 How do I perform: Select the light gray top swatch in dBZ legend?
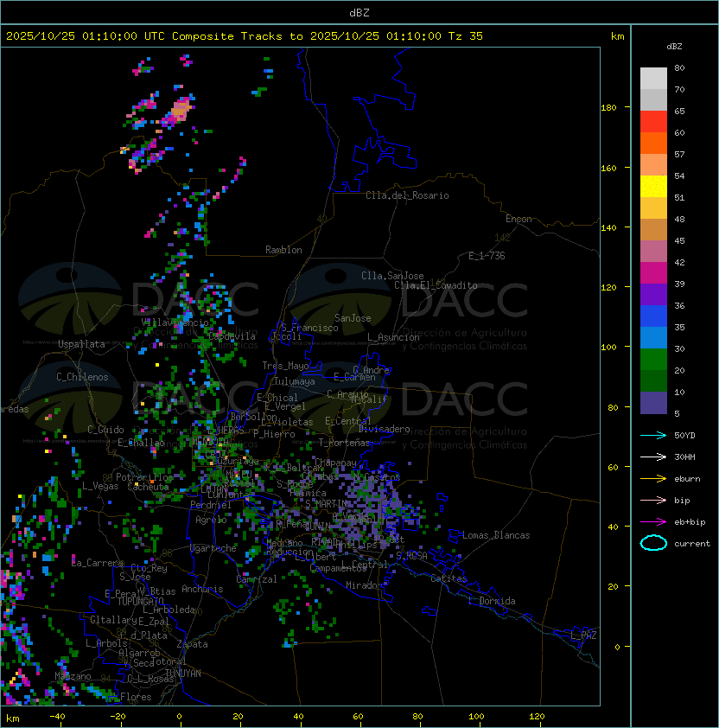pyautogui.click(x=653, y=79)
